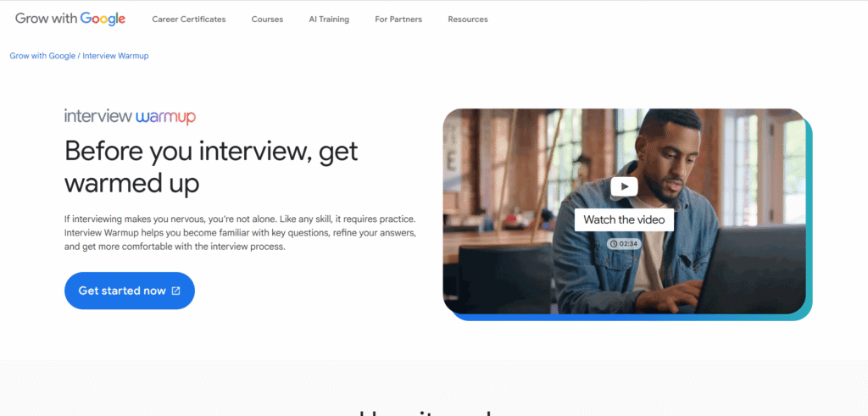Click the clock icon beside 02:34
This screenshot has height=416, width=868.
pos(612,243)
